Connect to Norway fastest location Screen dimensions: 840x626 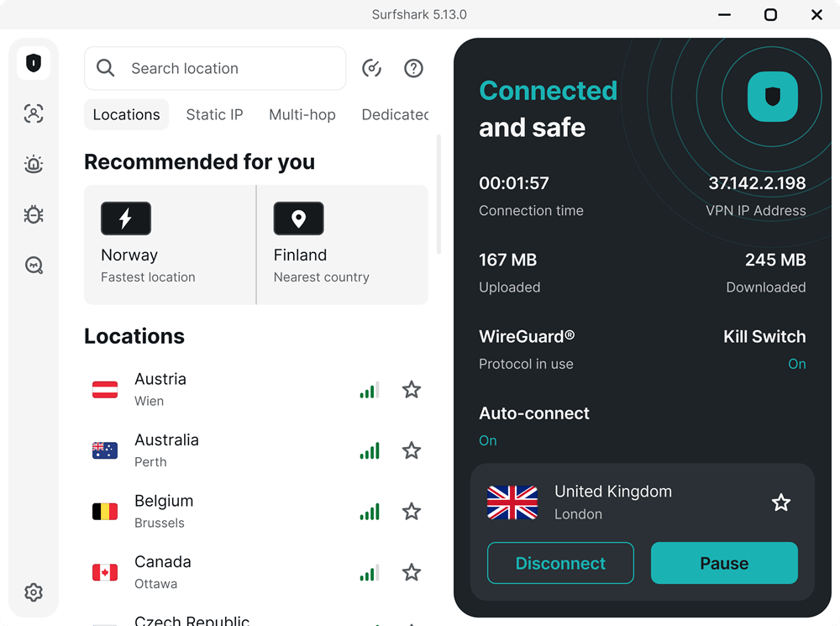(x=170, y=245)
